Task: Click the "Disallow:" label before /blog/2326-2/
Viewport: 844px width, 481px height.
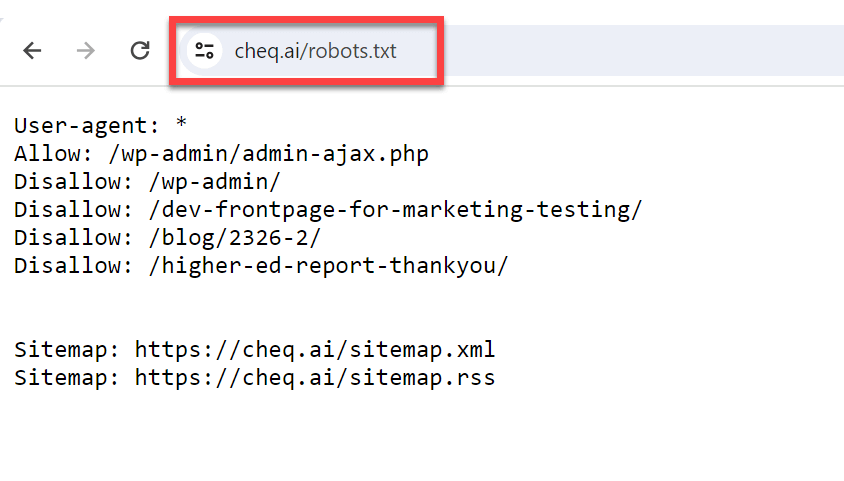Action: click(73, 237)
